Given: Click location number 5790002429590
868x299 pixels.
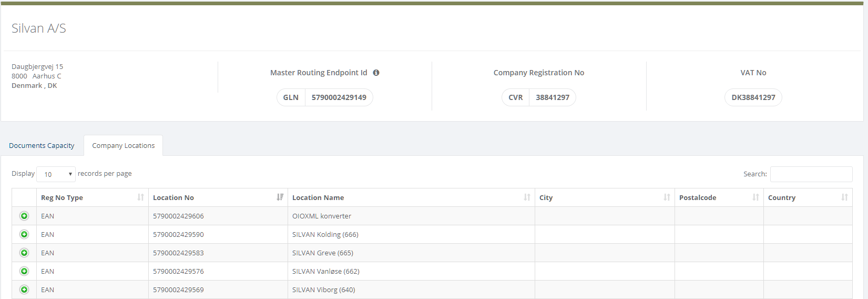Looking at the screenshot, I should (x=178, y=234).
